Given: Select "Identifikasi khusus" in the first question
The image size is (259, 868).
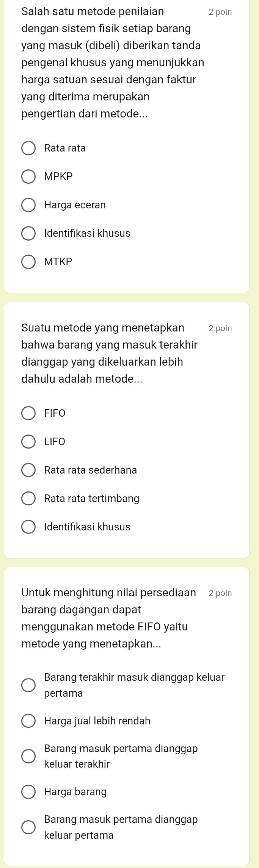Looking at the screenshot, I should pos(28,233).
